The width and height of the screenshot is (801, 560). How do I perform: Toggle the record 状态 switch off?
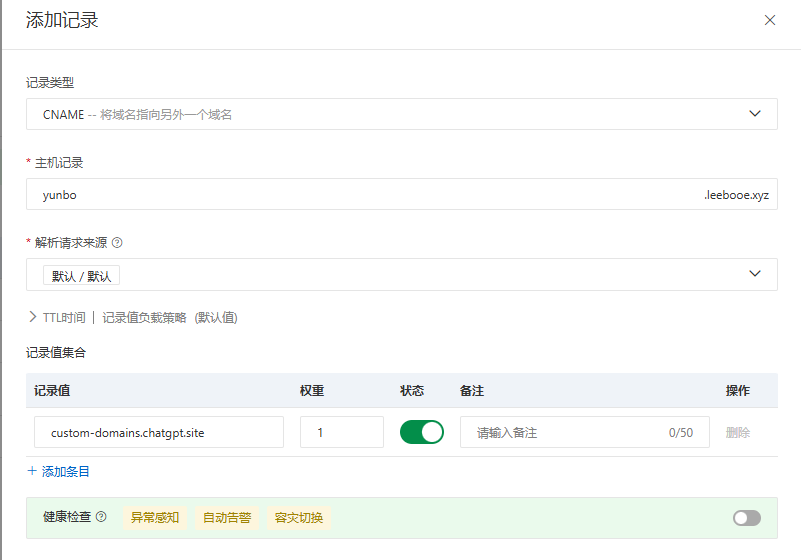coord(421,432)
